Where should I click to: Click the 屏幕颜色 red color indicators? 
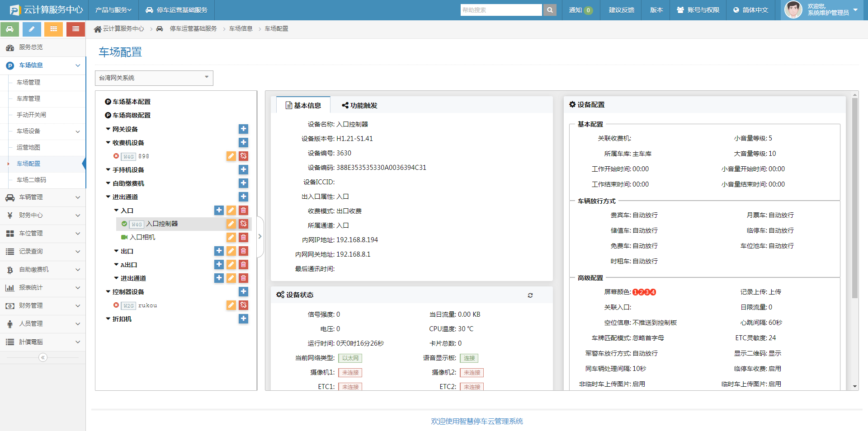[x=644, y=292]
